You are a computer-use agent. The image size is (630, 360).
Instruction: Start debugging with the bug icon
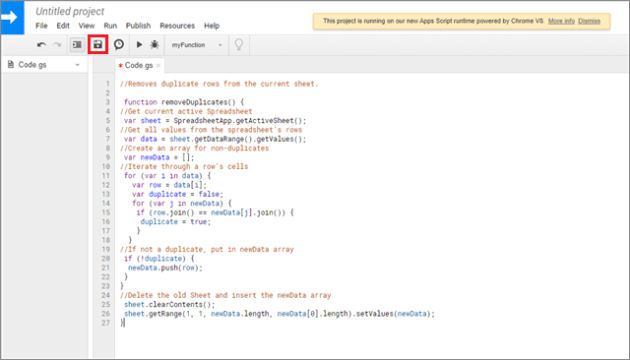pos(154,45)
